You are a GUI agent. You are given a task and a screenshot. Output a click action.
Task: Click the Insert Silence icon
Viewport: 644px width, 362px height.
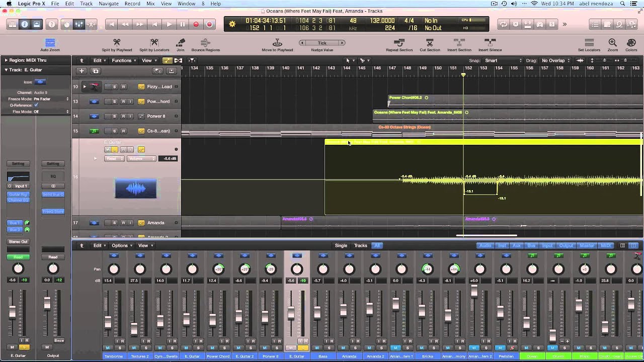tap(490, 43)
